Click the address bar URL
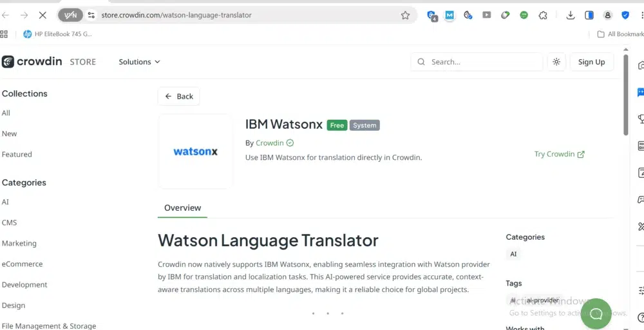 pyautogui.click(x=176, y=15)
